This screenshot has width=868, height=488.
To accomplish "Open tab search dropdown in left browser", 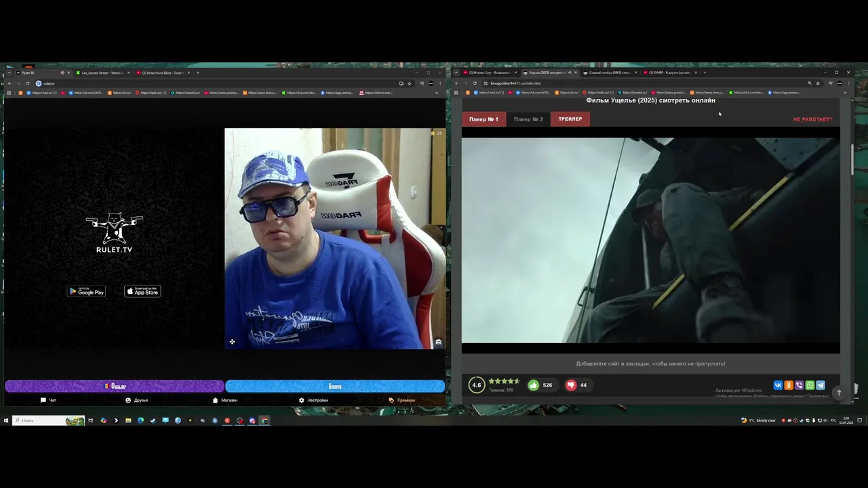I will point(8,73).
